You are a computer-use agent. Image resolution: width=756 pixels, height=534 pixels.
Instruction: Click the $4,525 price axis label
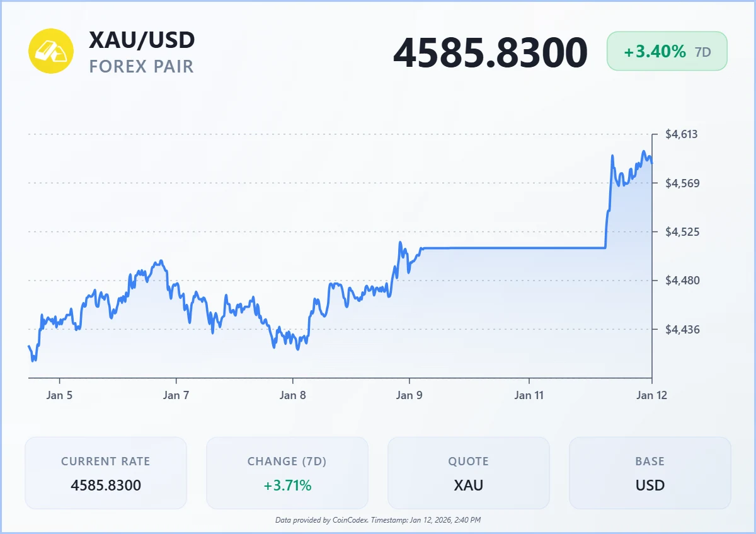coord(682,232)
